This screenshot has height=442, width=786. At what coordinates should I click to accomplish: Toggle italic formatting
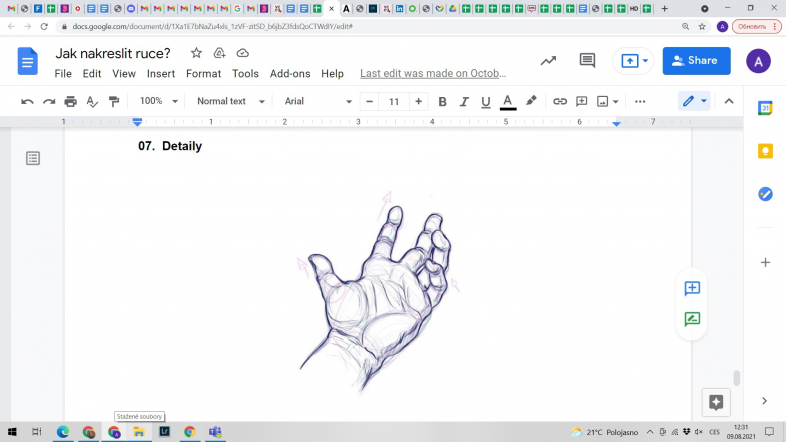pos(464,101)
